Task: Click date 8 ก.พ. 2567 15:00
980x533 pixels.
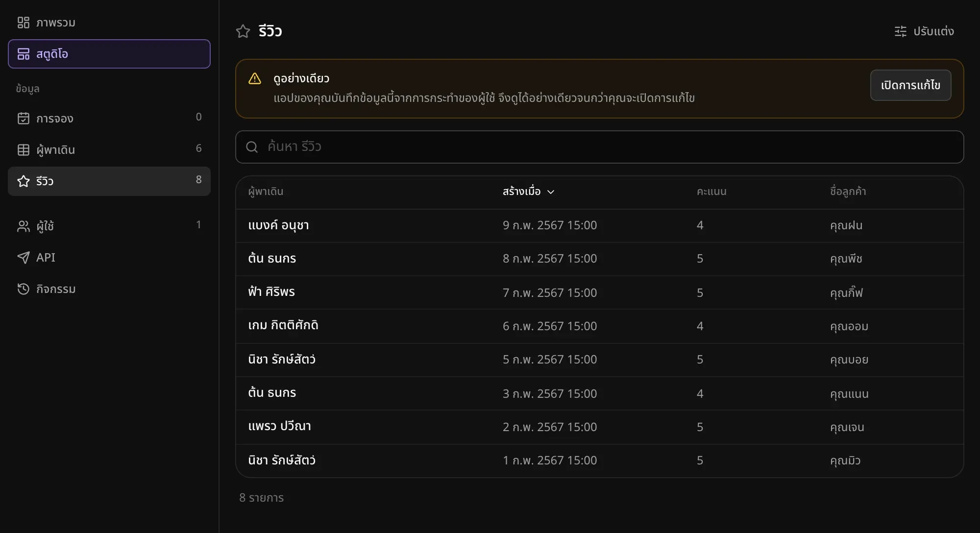Action: [550, 259]
